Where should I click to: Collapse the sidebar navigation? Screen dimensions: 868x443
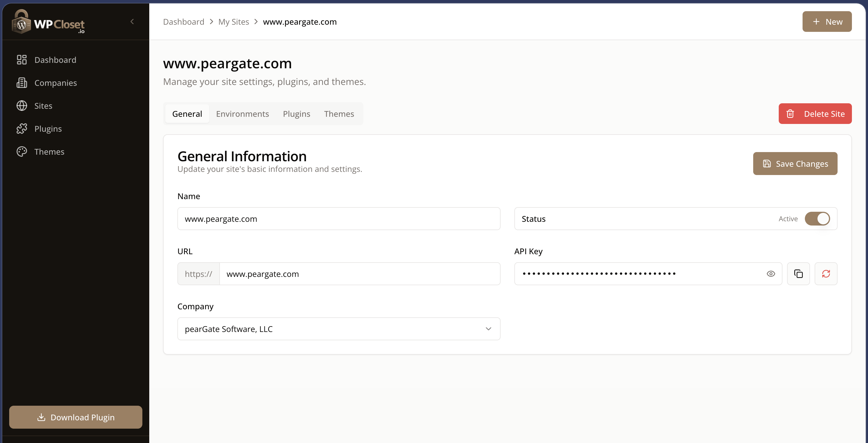tap(132, 21)
